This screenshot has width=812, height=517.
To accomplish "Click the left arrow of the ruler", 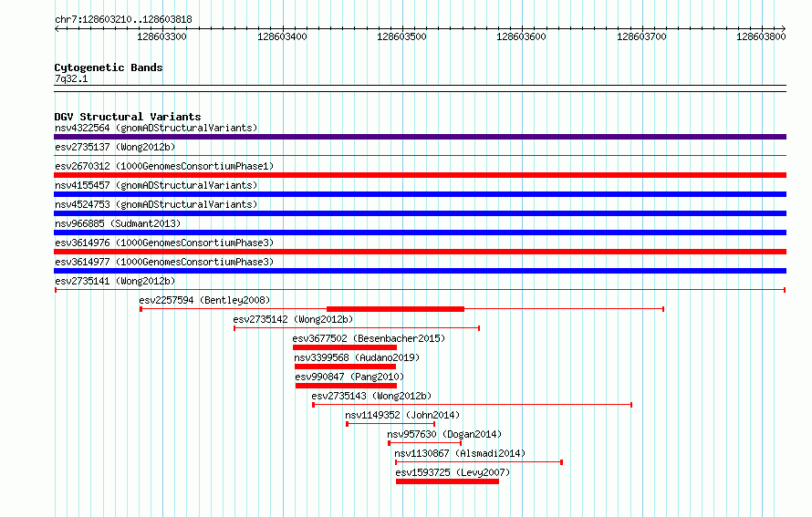I will tap(57, 29).
